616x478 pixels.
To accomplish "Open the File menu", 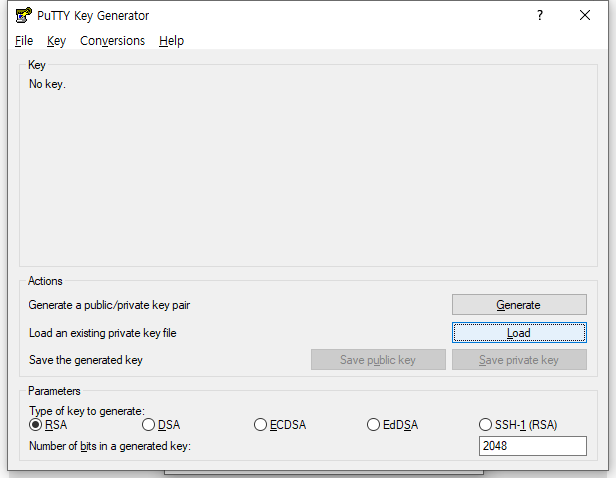I will coord(24,41).
